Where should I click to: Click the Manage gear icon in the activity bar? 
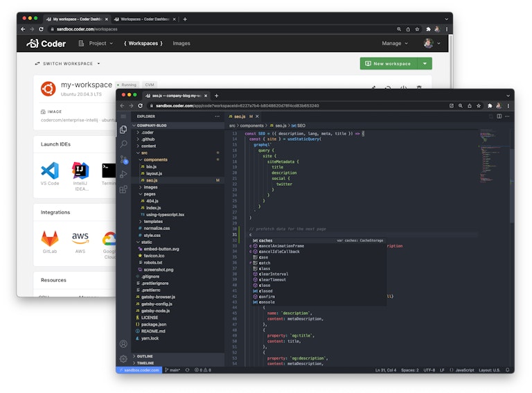[x=123, y=359]
